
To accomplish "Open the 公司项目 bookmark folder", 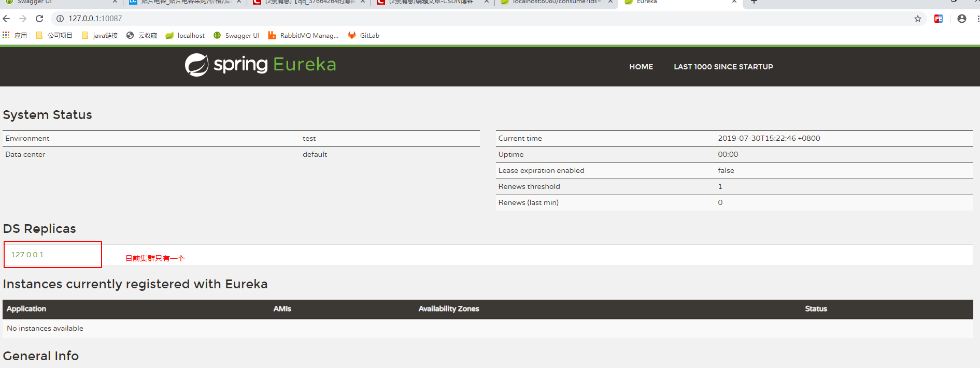I will pos(54,35).
